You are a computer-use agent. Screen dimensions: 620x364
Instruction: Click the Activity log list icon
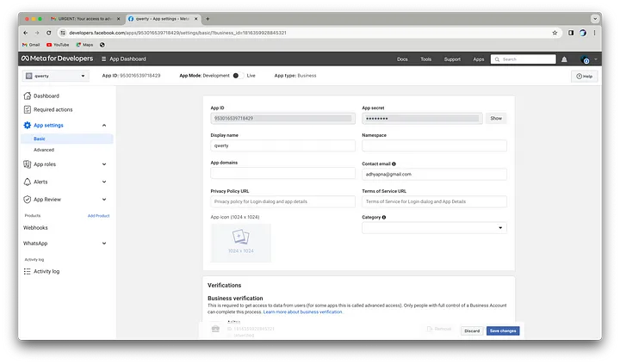(28, 271)
